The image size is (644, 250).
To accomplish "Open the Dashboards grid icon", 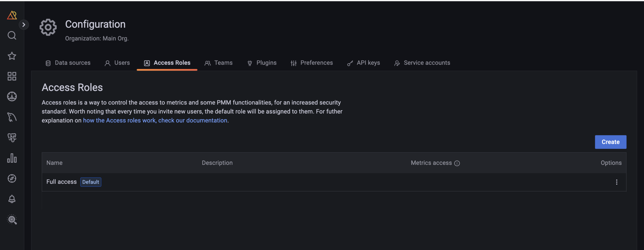I will (x=12, y=76).
